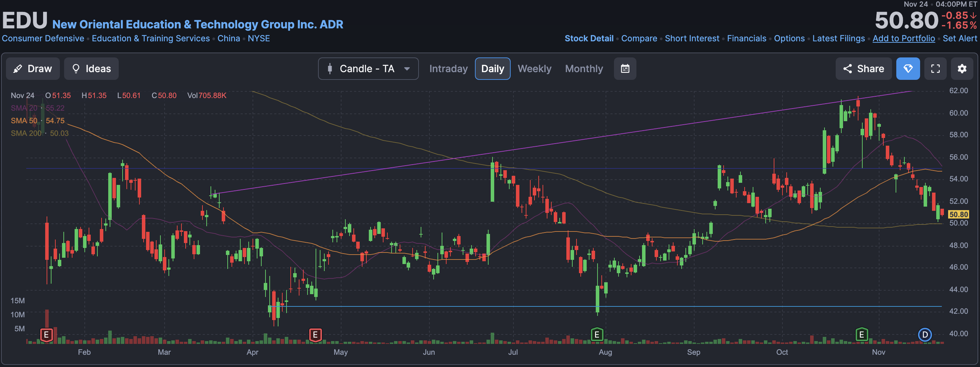Click Add to Portfolio
Viewport: 980px width, 367px height.
904,39
